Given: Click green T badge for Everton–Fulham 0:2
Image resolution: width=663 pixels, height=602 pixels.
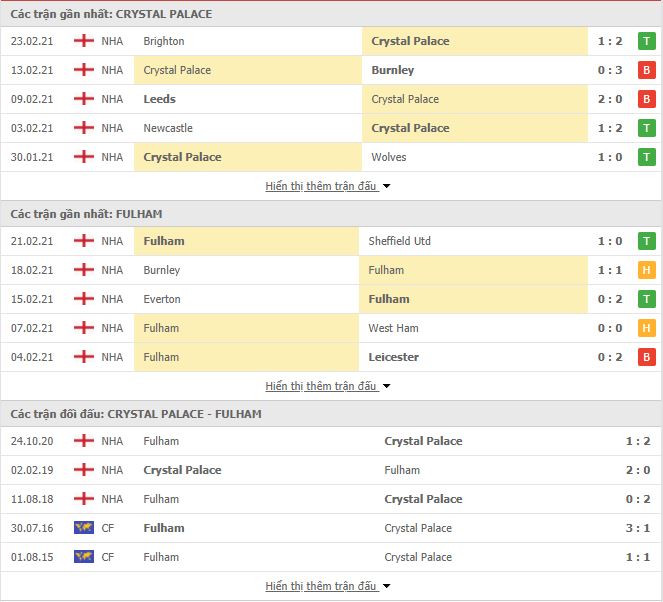Looking at the screenshot, I should click(647, 299).
